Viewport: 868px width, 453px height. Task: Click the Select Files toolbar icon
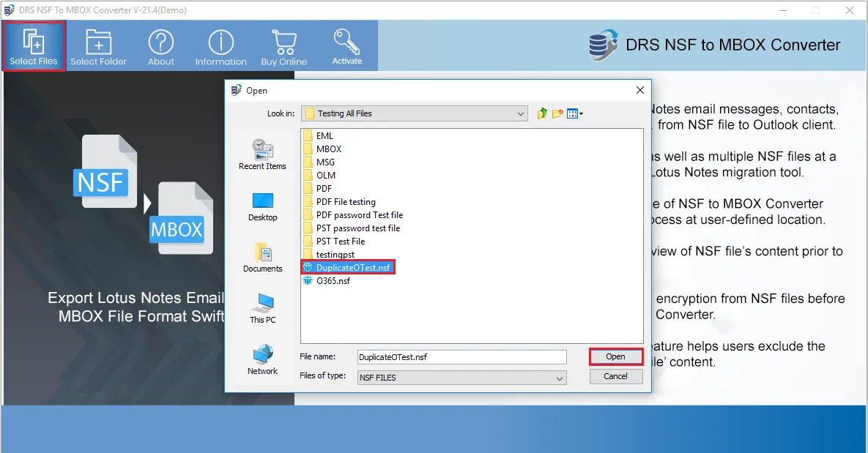click(34, 46)
